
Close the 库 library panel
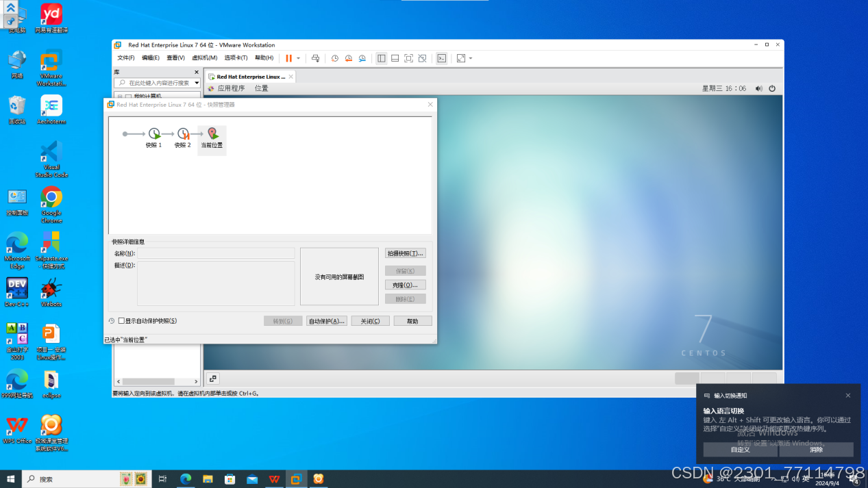[197, 72]
